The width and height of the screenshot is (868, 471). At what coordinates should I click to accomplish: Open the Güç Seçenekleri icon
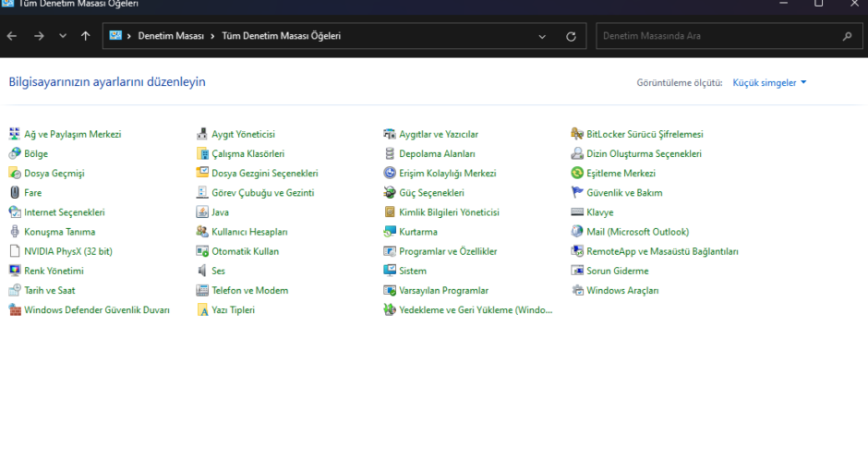pos(391,193)
